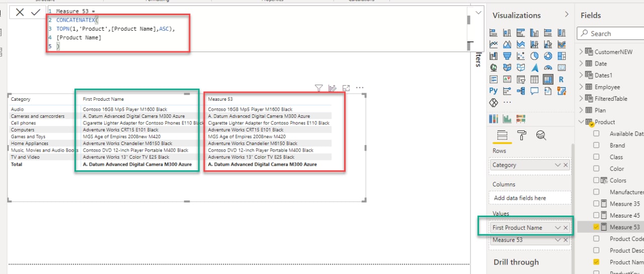The image size is (644, 274).
Task: Remove Category from Rows
Action: [x=566, y=165]
